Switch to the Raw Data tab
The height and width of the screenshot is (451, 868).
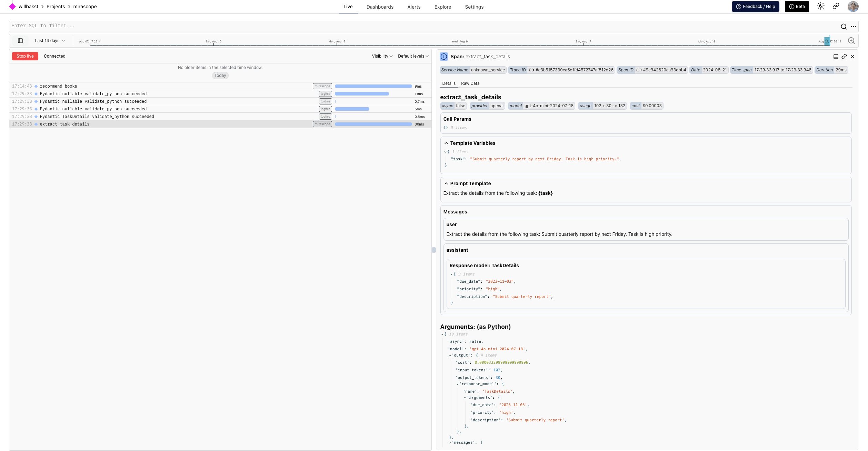coord(470,83)
